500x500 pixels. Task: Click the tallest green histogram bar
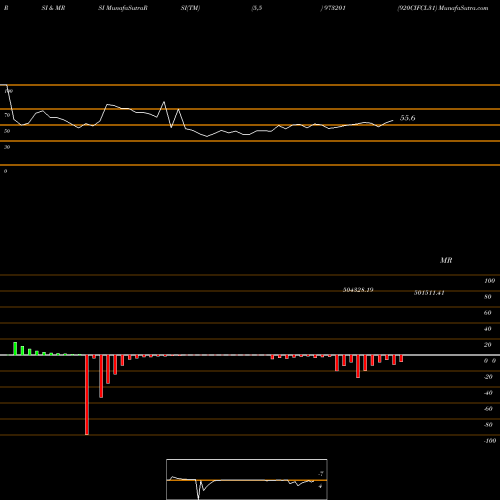[x=15, y=349]
